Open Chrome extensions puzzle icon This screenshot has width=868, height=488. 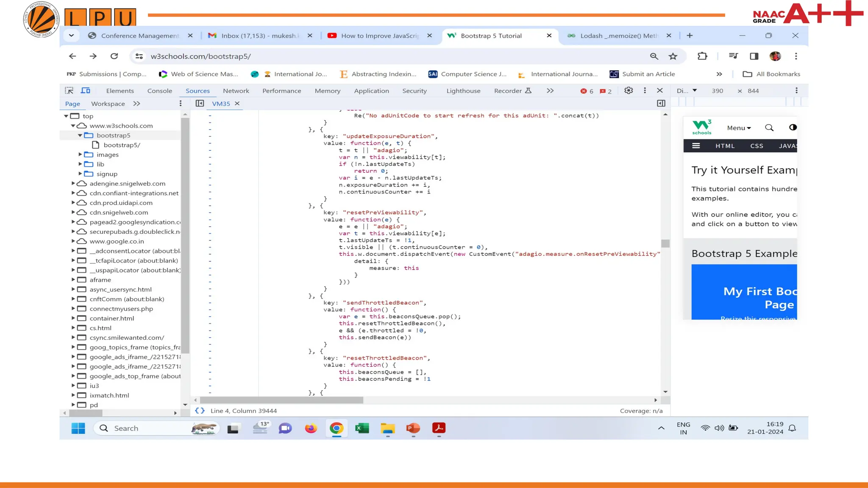coord(702,56)
